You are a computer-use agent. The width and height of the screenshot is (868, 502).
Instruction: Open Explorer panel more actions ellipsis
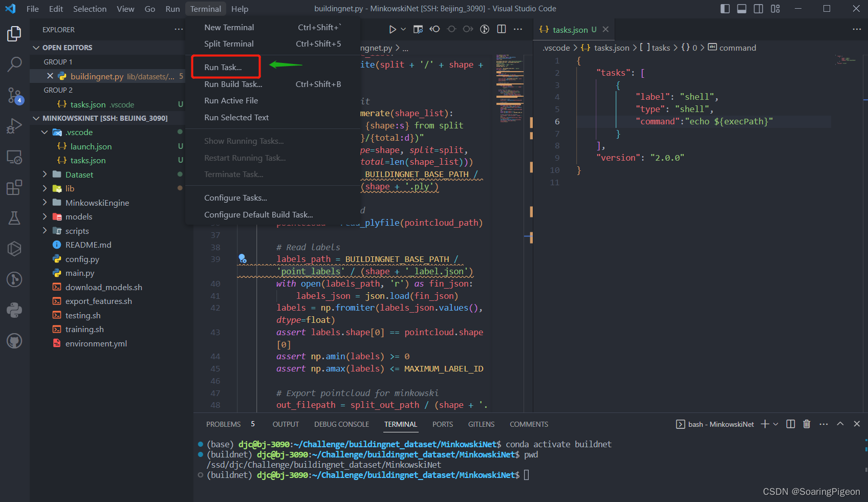(179, 29)
